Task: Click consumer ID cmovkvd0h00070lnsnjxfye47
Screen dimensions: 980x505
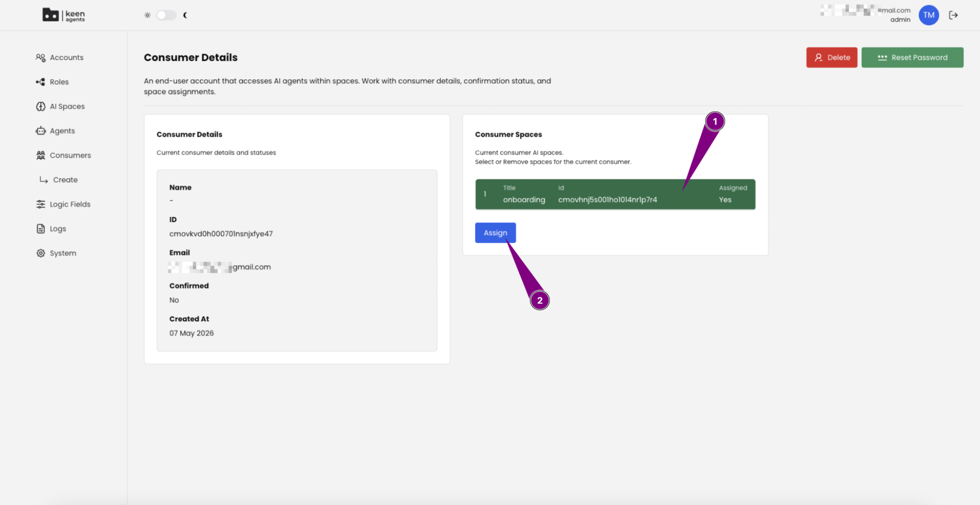Action: tap(221, 234)
